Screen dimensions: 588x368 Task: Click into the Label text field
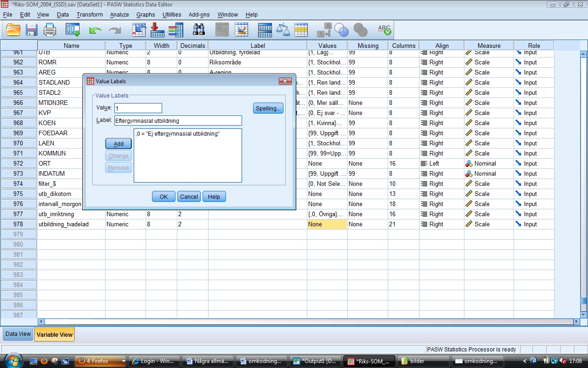(x=178, y=121)
